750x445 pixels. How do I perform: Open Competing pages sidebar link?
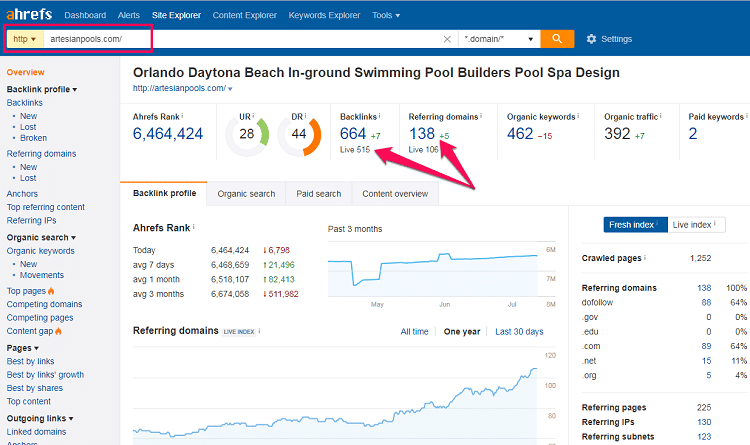pyautogui.click(x=40, y=318)
